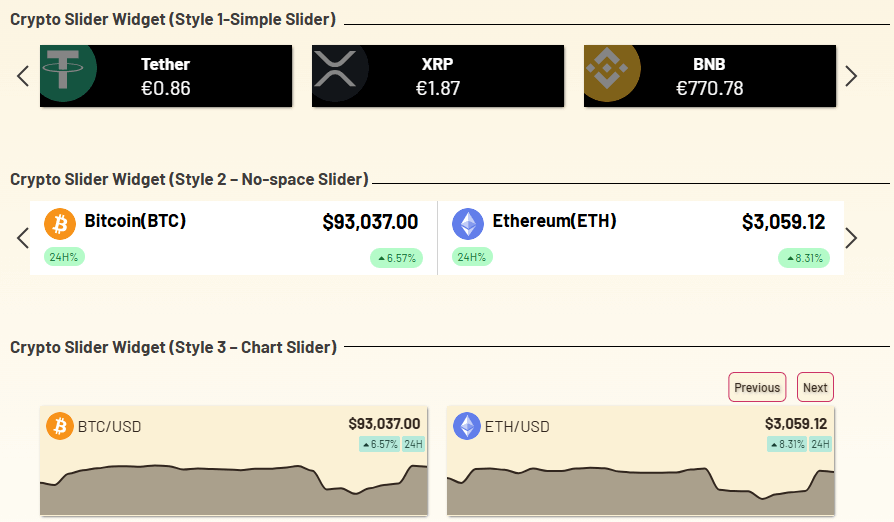The width and height of the screenshot is (894, 522).
Task: Click the Tether logo icon
Action: point(69,76)
